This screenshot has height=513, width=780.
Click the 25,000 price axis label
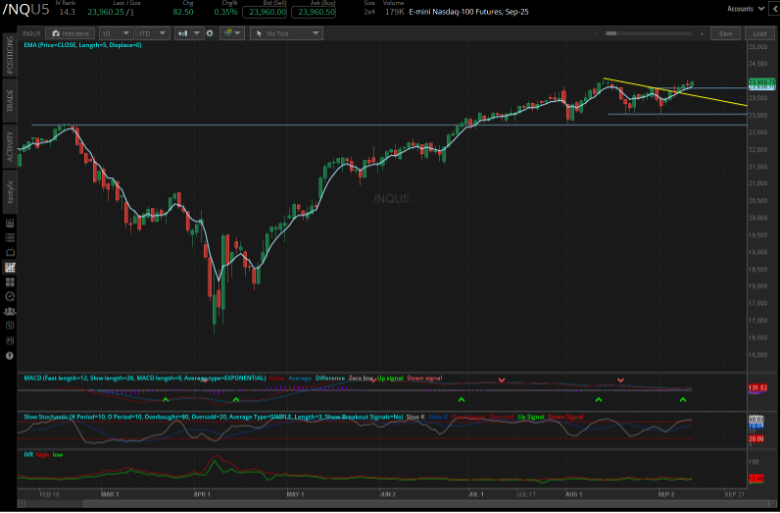tap(758, 47)
